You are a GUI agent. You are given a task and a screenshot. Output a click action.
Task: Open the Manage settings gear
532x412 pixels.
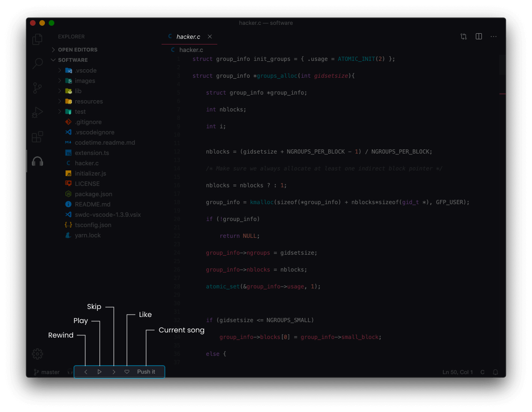tap(37, 354)
